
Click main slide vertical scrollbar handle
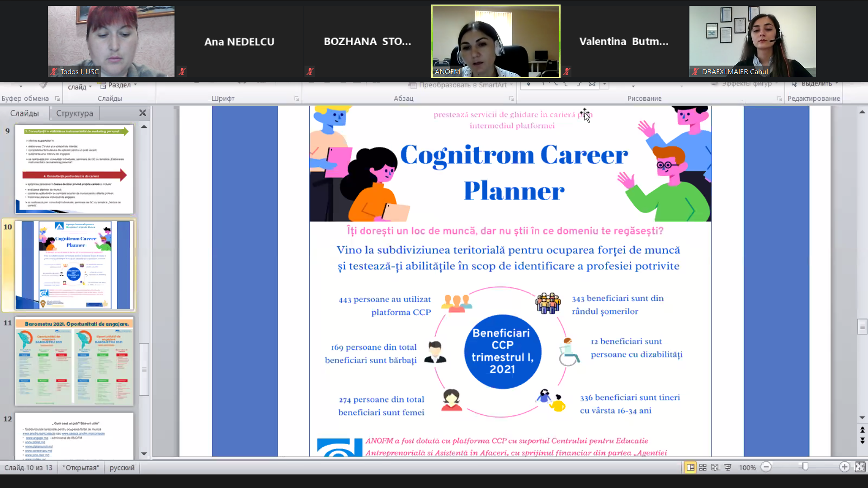point(862,327)
